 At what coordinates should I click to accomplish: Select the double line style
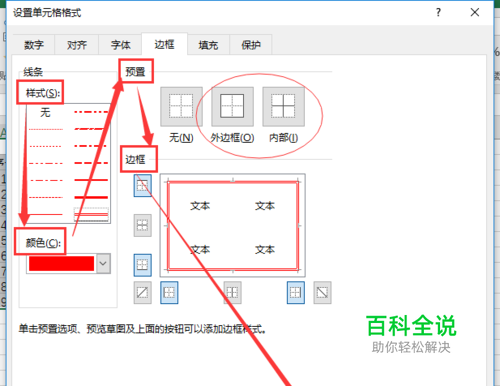(91, 214)
